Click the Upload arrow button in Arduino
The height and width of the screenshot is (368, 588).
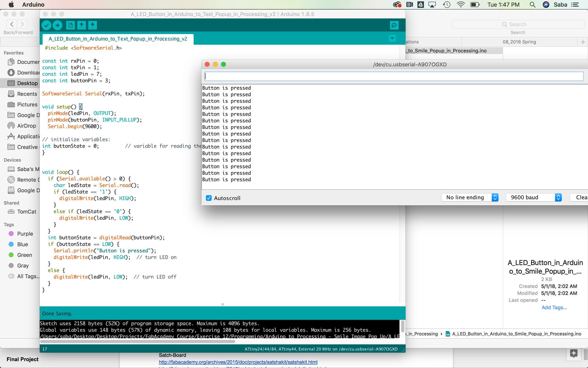(x=57, y=25)
